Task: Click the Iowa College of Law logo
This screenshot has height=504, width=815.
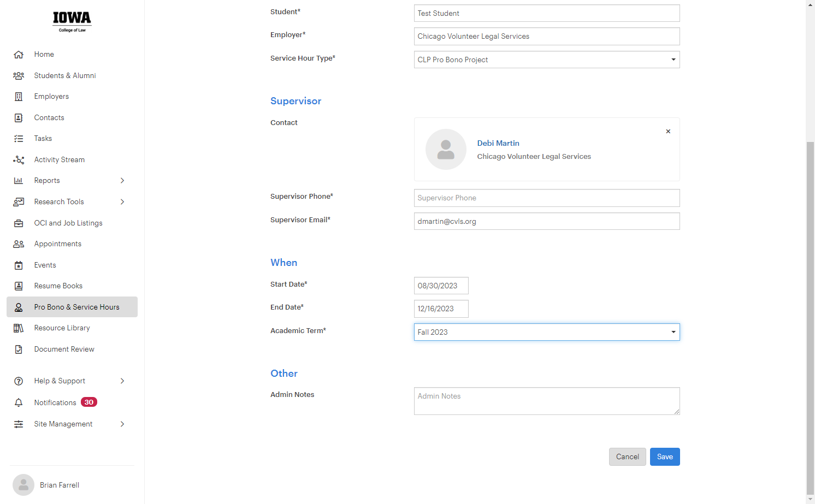Action: tap(72, 22)
